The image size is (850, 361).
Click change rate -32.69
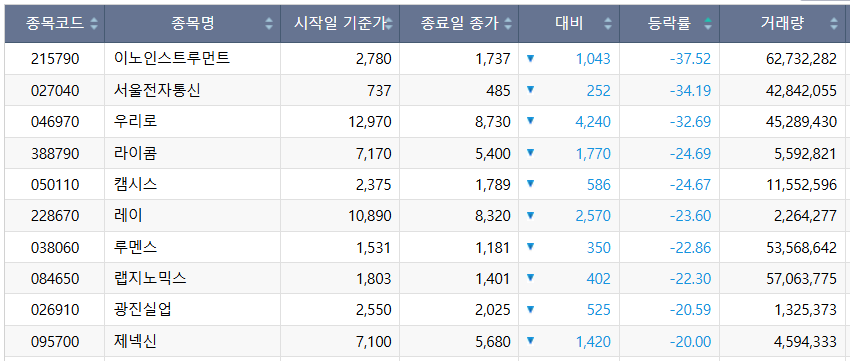(690, 122)
